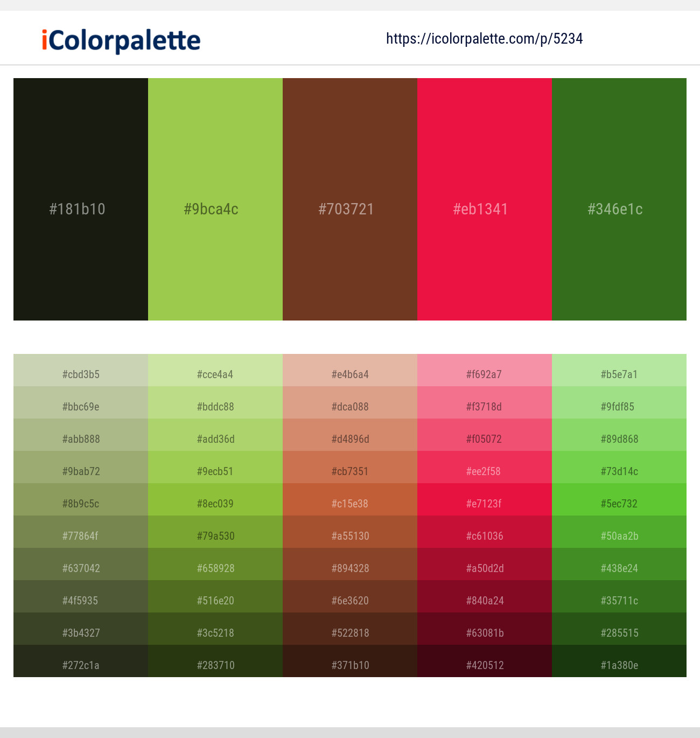
Task: Open the link https://icolorpalette.com/p/5234
Action: pyautogui.click(x=484, y=39)
